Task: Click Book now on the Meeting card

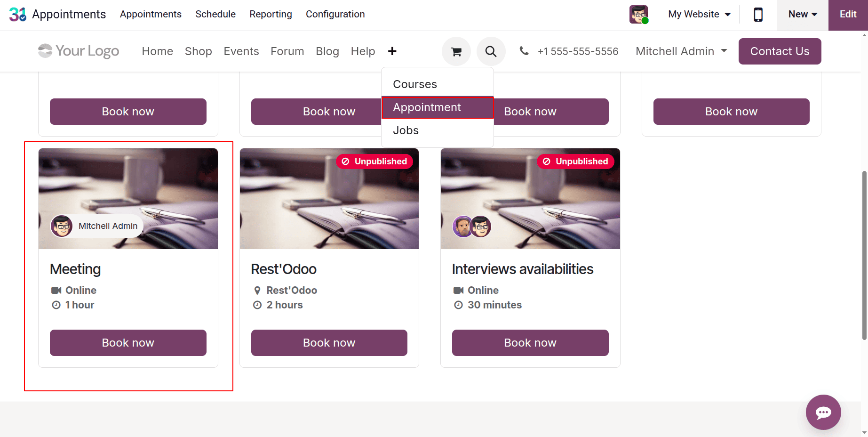Action: pos(128,343)
